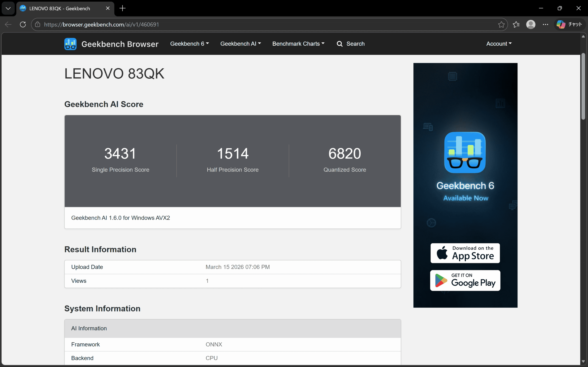Reload the page with the refresh icon

[23, 24]
